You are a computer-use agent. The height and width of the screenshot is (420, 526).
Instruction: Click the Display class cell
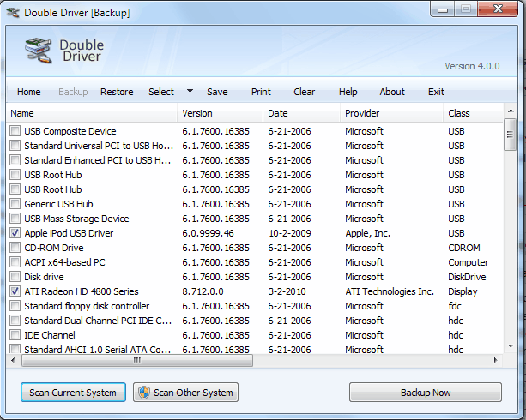coord(463,291)
